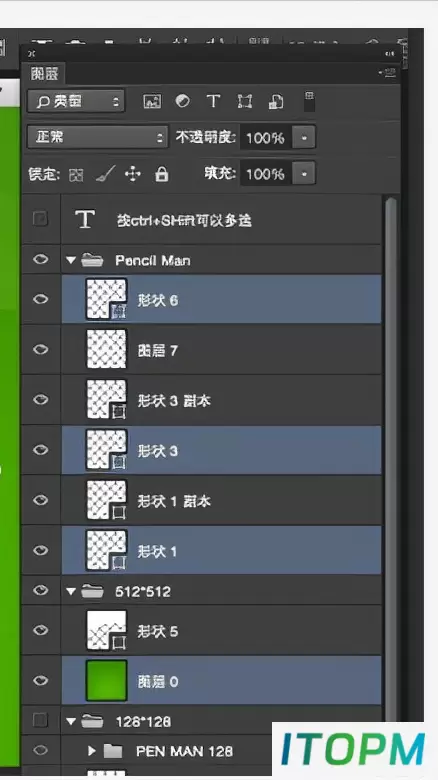
Task: Show the text layer via its visibility box
Action: coord(40,218)
